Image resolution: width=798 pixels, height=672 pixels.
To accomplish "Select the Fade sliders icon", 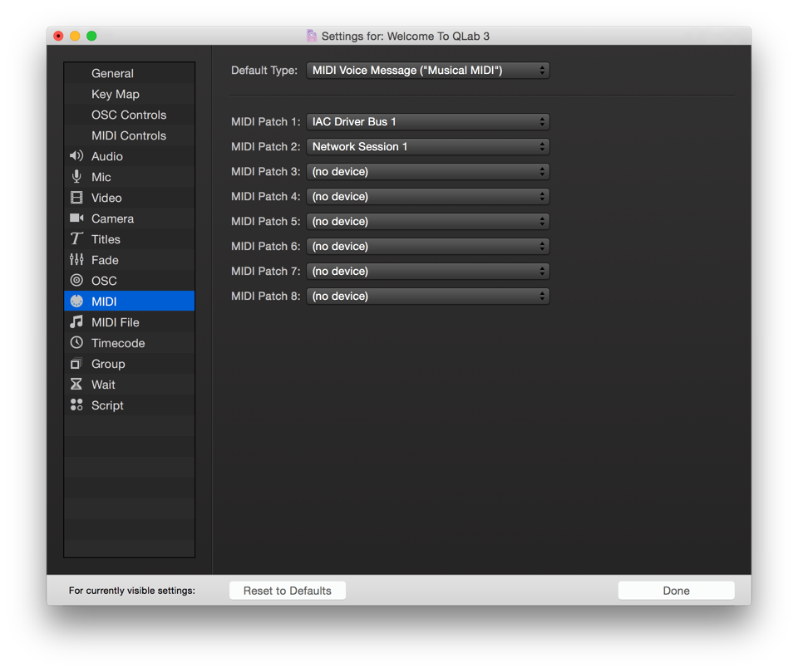I will click(76, 260).
